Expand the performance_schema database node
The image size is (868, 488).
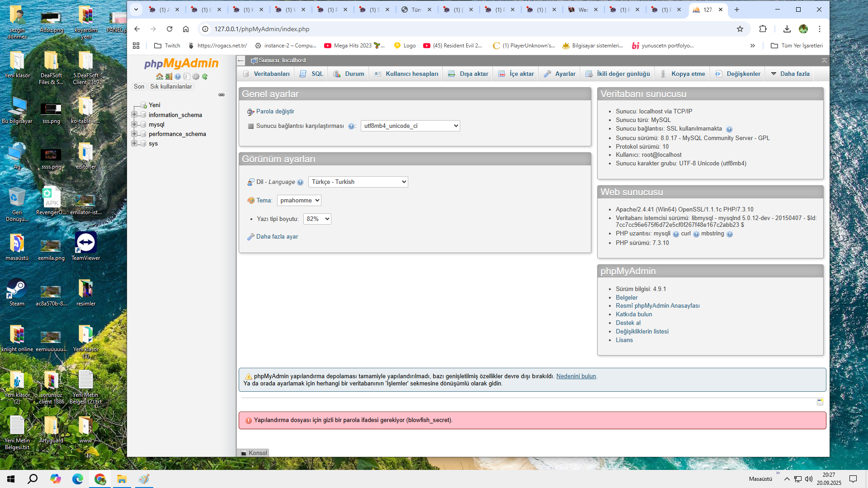[x=134, y=134]
